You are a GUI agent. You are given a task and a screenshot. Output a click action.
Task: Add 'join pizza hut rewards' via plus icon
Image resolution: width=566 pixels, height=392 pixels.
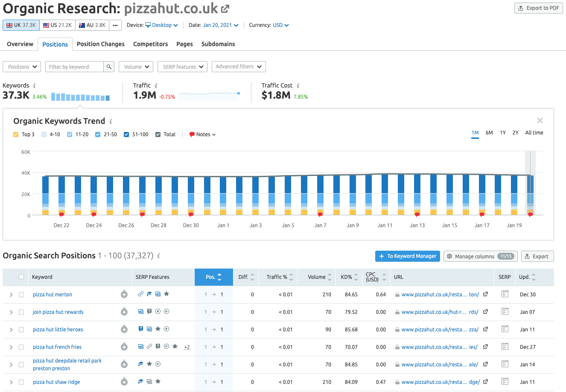pos(124,312)
